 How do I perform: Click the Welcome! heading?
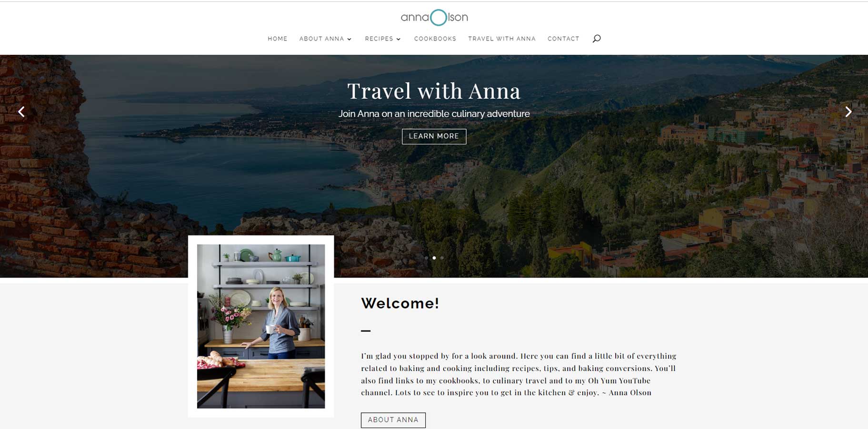[x=400, y=303]
